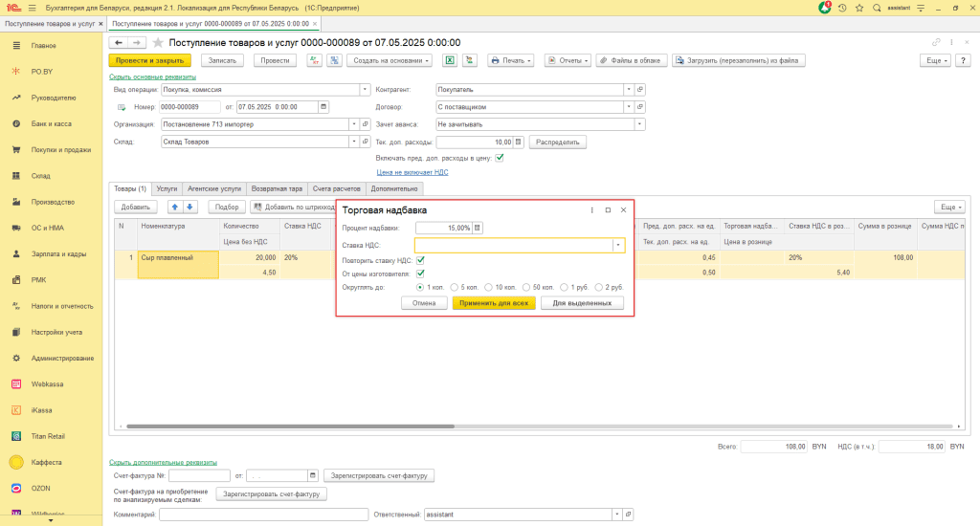Expand Договор dropdown arrow

(629, 107)
